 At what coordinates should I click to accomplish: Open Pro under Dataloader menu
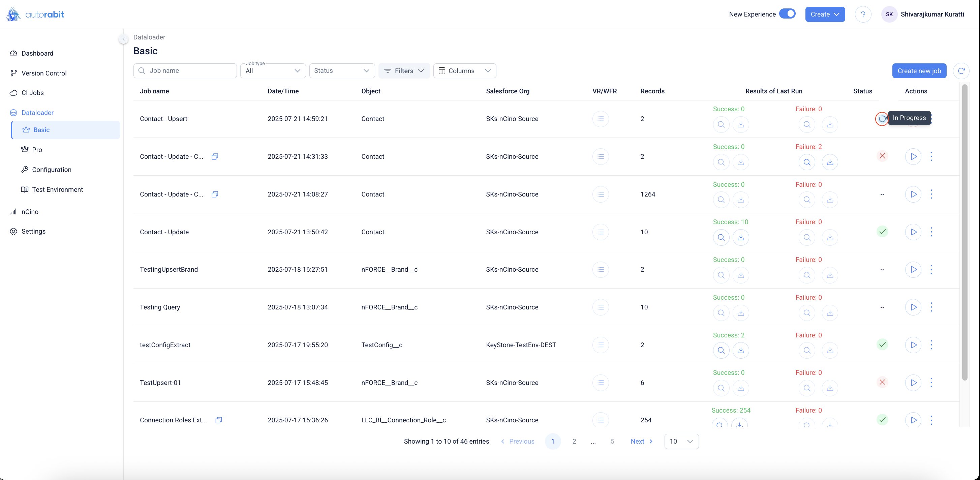pos(37,150)
